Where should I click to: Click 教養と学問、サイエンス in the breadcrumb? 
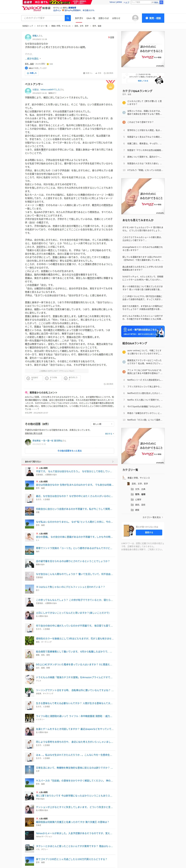[61, 26]
